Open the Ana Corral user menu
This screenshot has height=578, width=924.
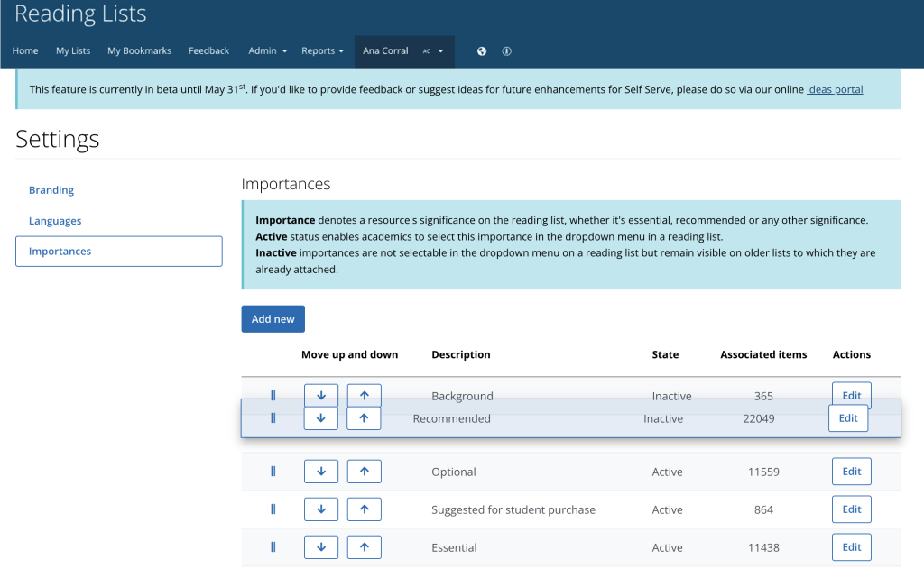pyautogui.click(x=403, y=51)
